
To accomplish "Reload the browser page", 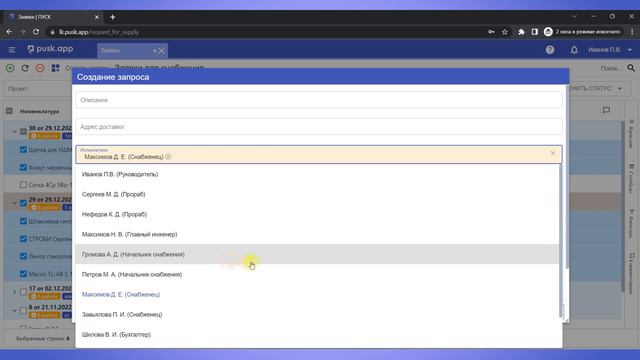I will tap(36, 32).
